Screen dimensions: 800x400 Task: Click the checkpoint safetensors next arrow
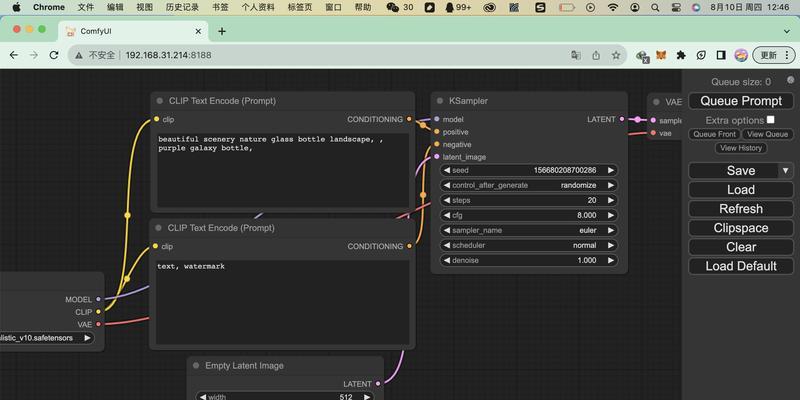87,338
